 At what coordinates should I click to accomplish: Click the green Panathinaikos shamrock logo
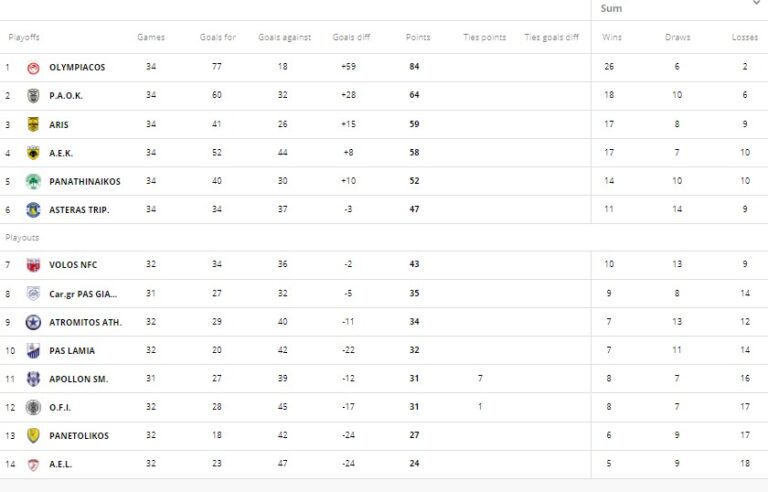coord(33,181)
